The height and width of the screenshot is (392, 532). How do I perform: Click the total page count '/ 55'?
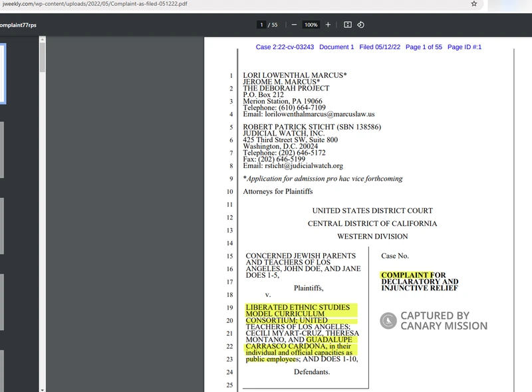[x=273, y=25]
